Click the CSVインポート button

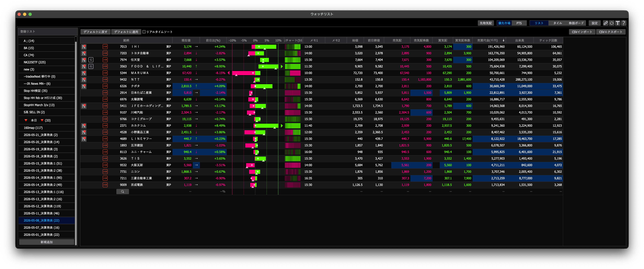pyautogui.click(x=582, y=32)
